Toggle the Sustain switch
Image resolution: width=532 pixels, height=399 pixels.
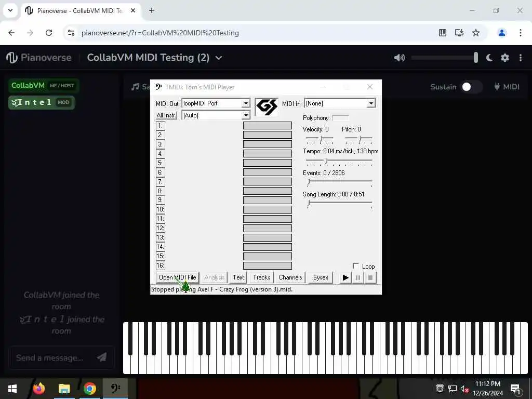(471, 87)
